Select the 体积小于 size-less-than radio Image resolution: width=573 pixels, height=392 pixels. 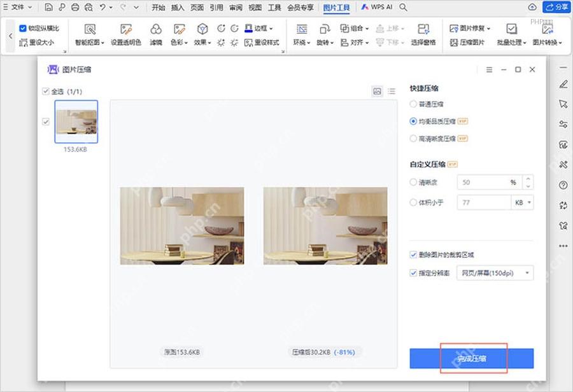[x=413, y=202]
